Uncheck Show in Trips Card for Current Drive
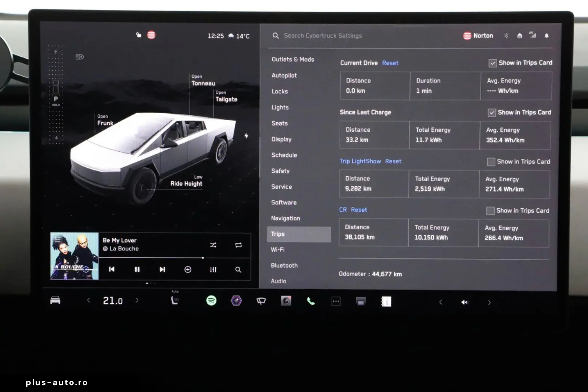This screenshot has width=588, height=392. tap(492, 63)
